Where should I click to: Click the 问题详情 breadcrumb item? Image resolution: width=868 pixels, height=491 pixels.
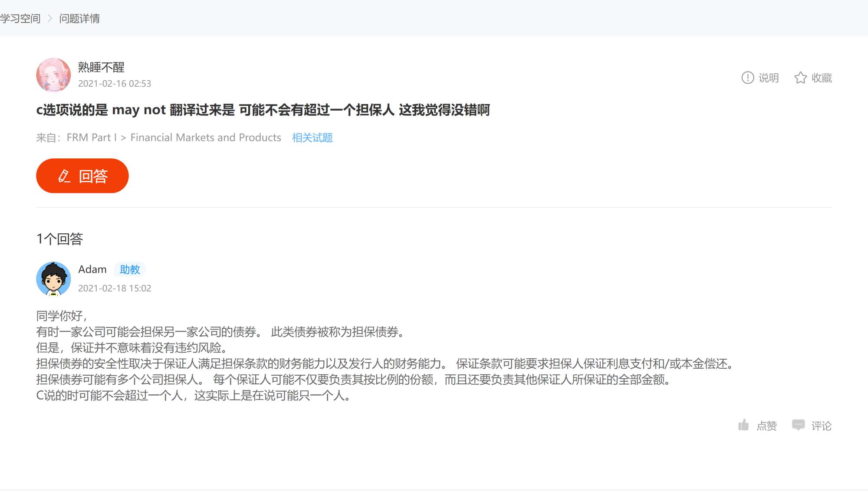(79, 18)
